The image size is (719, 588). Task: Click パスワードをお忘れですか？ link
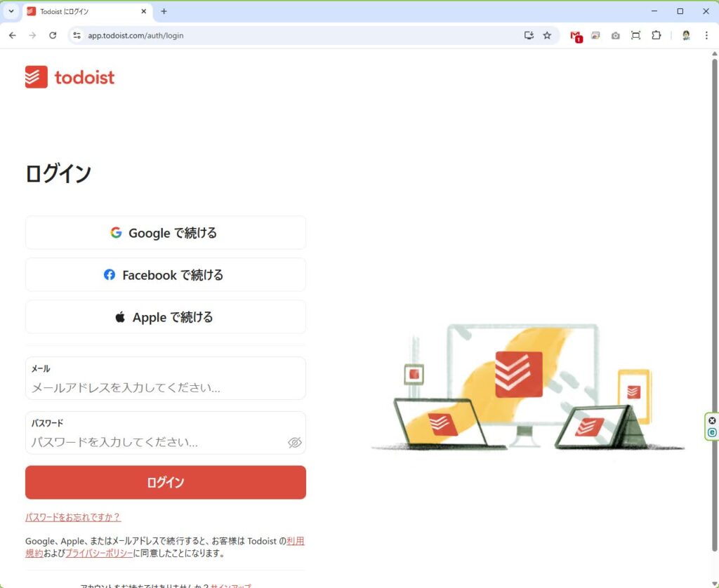coord(73,517)
